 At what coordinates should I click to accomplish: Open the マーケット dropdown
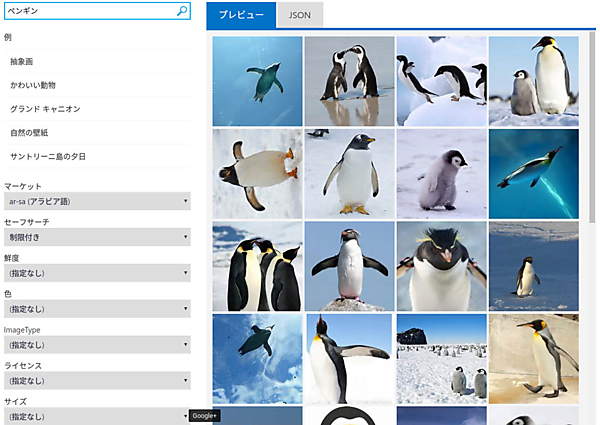point(96,202)
